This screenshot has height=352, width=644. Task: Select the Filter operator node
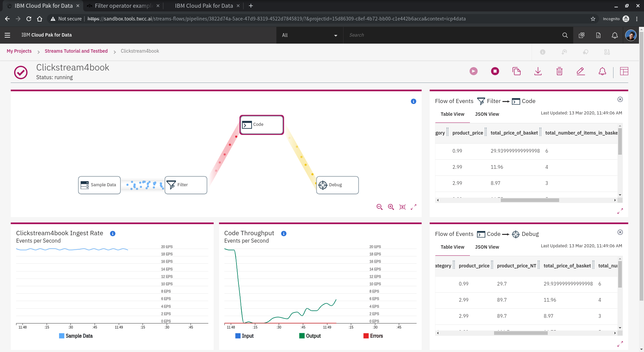point(186,185)
